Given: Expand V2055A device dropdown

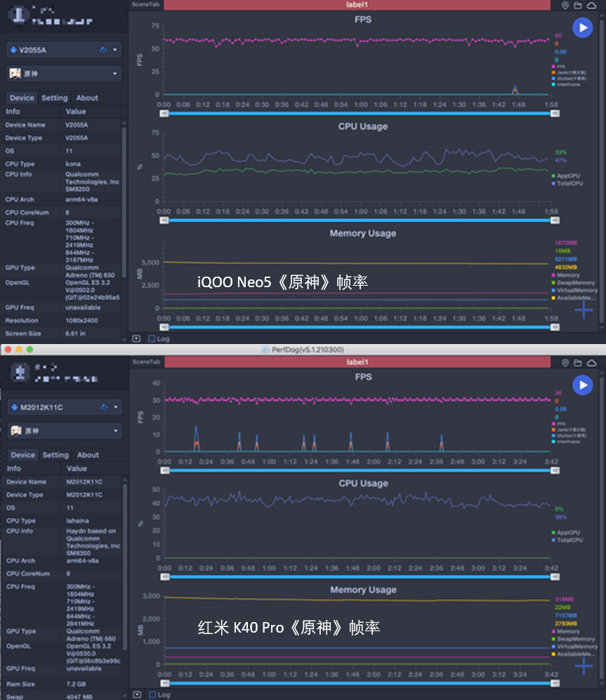Looking at the screenshot, I should [114, 50].
